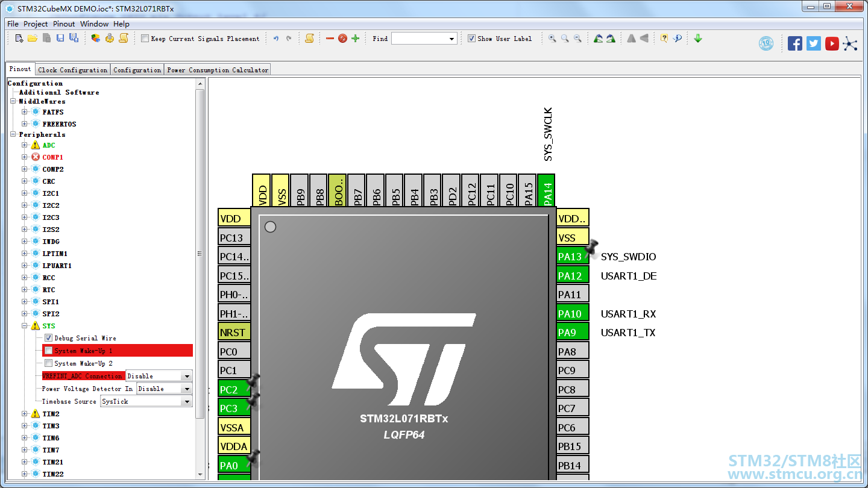Switch to Clock Configuration tab
The image size is (868, 488).
tap(73, 70)
